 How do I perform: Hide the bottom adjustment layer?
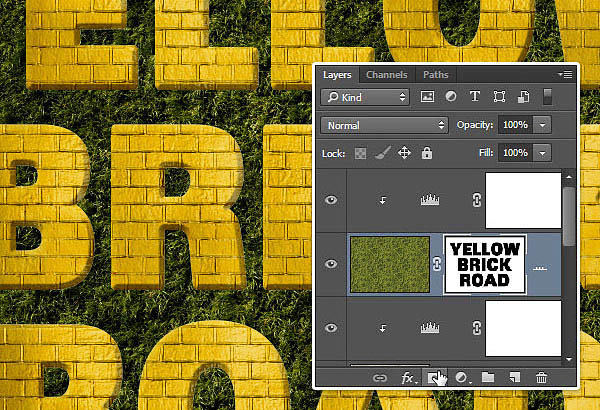pyautogui.click(x=331, y=328)
